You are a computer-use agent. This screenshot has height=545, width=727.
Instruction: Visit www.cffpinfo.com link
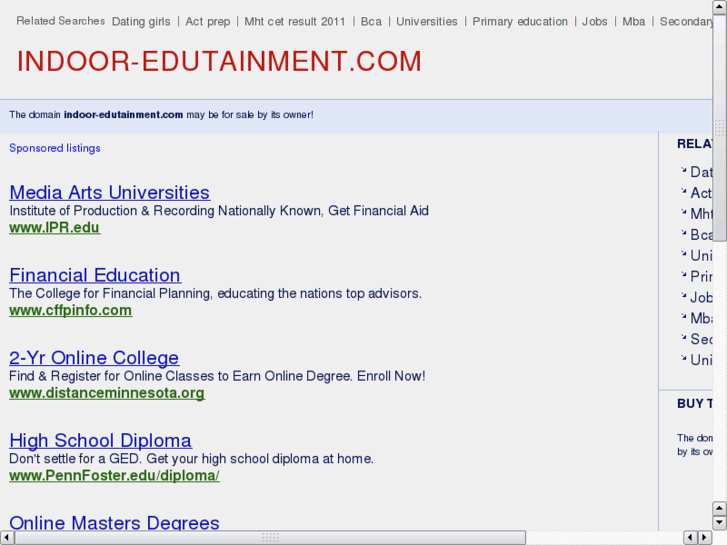[x=70, y=310]
